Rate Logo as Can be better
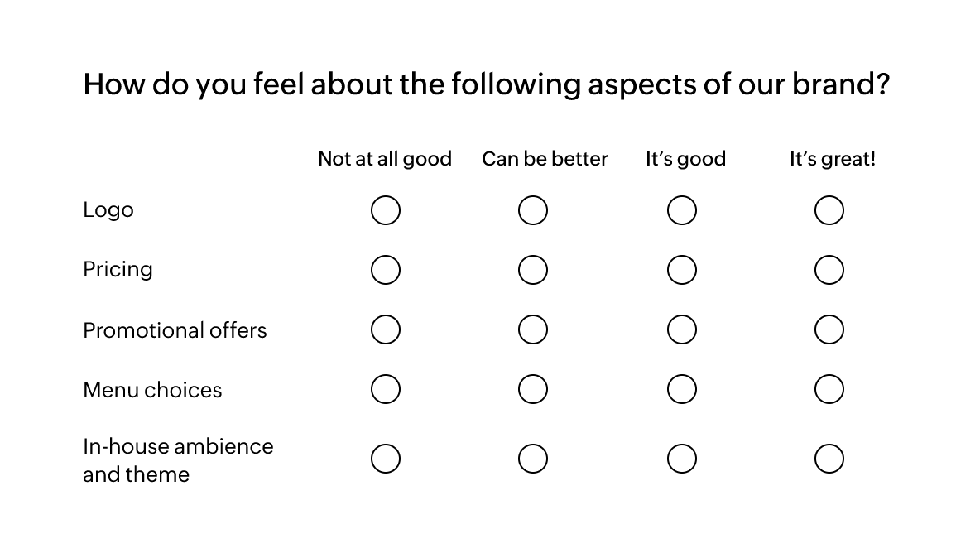980x553 pixels. tap(533, 210)
